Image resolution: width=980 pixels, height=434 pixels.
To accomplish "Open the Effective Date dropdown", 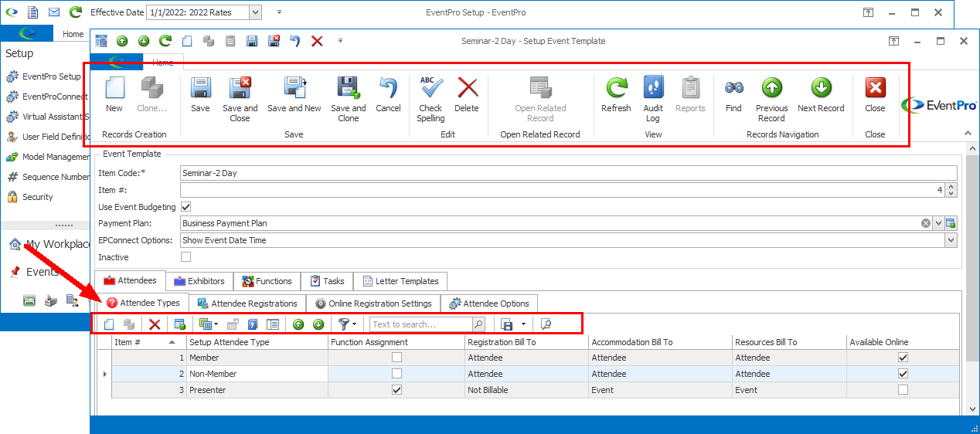I will 255,12.
